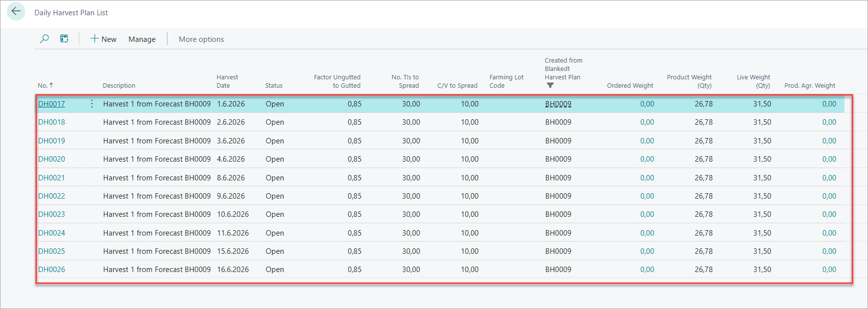Click Live Weight (Qty) column header

click(753, 81)
